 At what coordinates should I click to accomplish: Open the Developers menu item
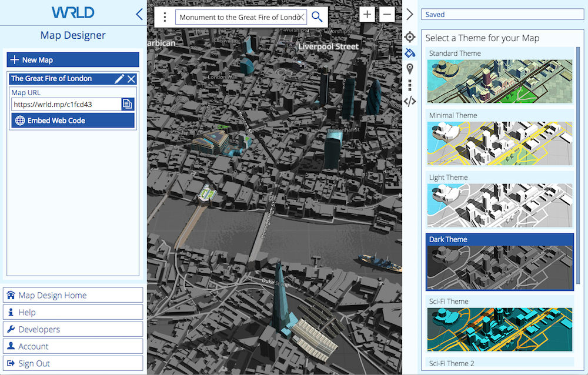[x=73, y=329]
